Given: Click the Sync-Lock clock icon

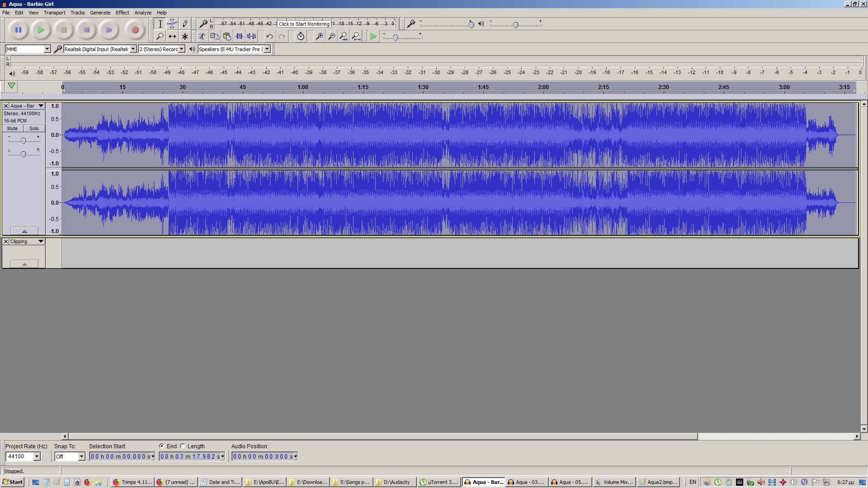Looking at the screenshot, I should coord(301,37).
